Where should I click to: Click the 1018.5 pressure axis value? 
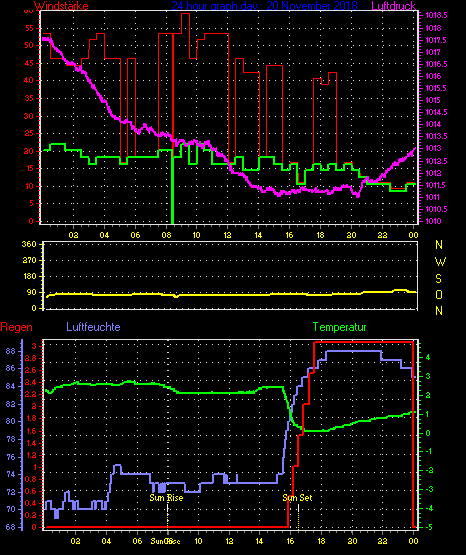tap(436, 16)
